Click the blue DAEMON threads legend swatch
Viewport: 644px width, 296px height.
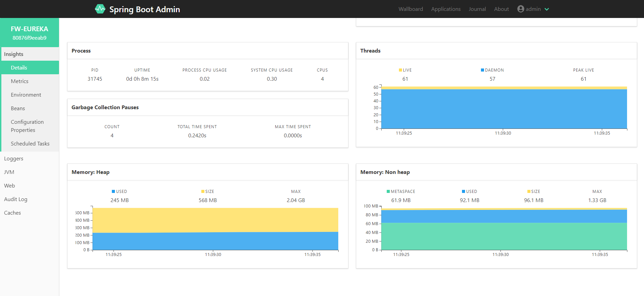[x=482, y=70]
